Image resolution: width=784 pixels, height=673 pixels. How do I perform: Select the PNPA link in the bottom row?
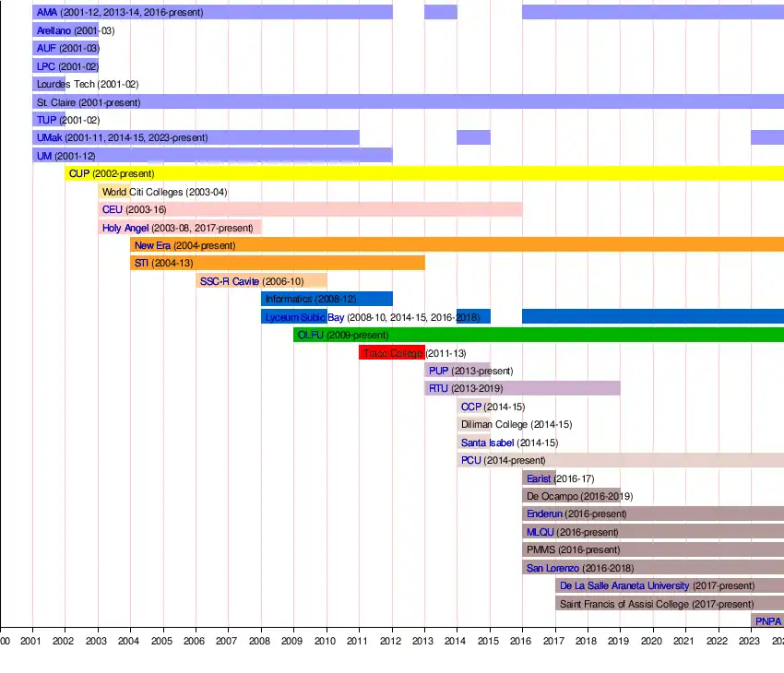click(768, 621)
